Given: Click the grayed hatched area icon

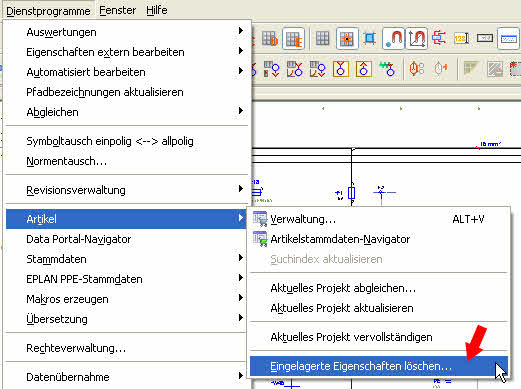Looking at the screenshot, I should pyautogui.click(x=495, y=69).
